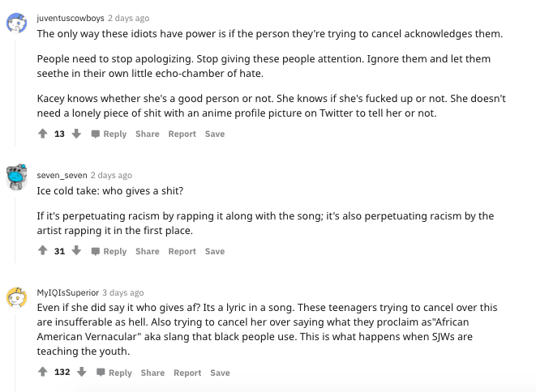Image resolution: width=536 pixels, height=392 pixels.
Task: Save seven_seven's comment
Action: coord(215,251)
